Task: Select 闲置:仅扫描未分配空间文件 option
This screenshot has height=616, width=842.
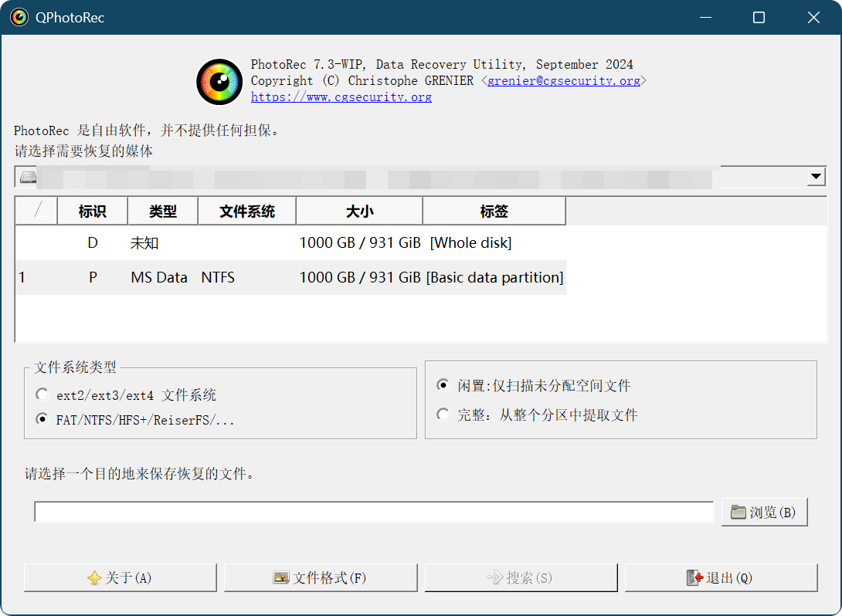Action: tap(443, 385)
